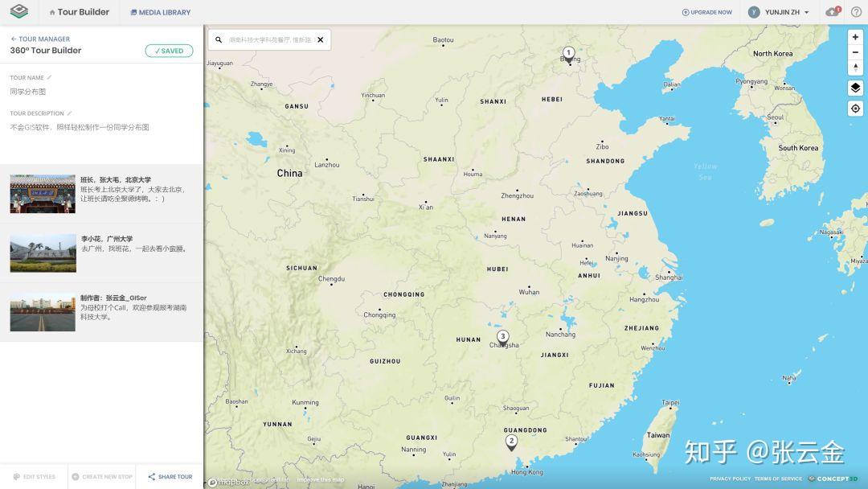Viewport: 868px width, 489px height.
Task: Go to Tour Builder home
Action: point(79,12)
